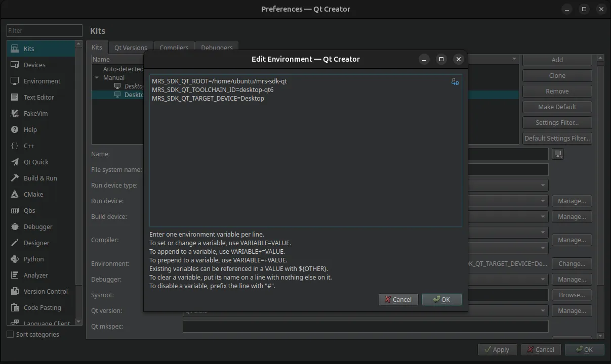Switch to the Qt Versions tab
This screenshot has width=611, height=364.
(x=131, y=48)
